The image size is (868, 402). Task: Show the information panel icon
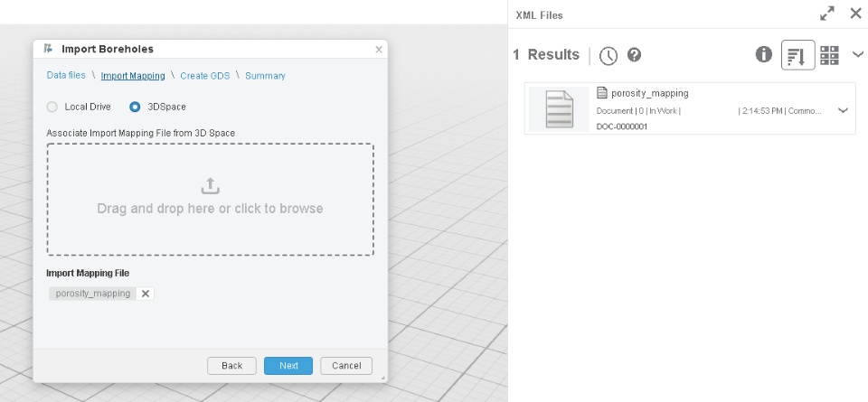763,54
